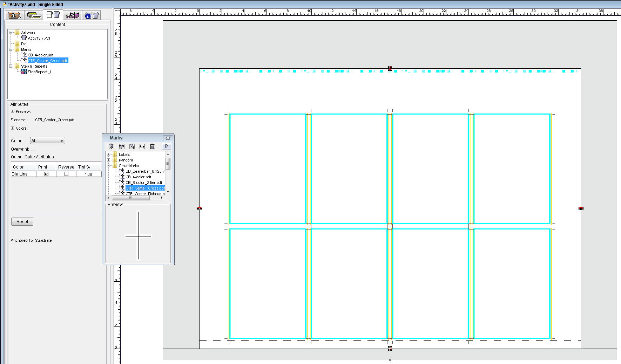Click the Tint % value for Die Line
The height and width of the screenshot is (364, 621).
tap(88, 174)
